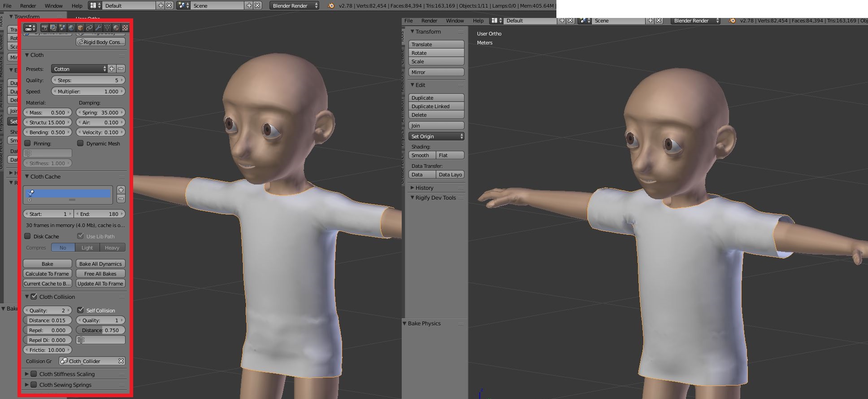The width and height of the screenshot is (868, 399).
Task: Disable the Self Collision checkbox
Action: click(80, 310)
